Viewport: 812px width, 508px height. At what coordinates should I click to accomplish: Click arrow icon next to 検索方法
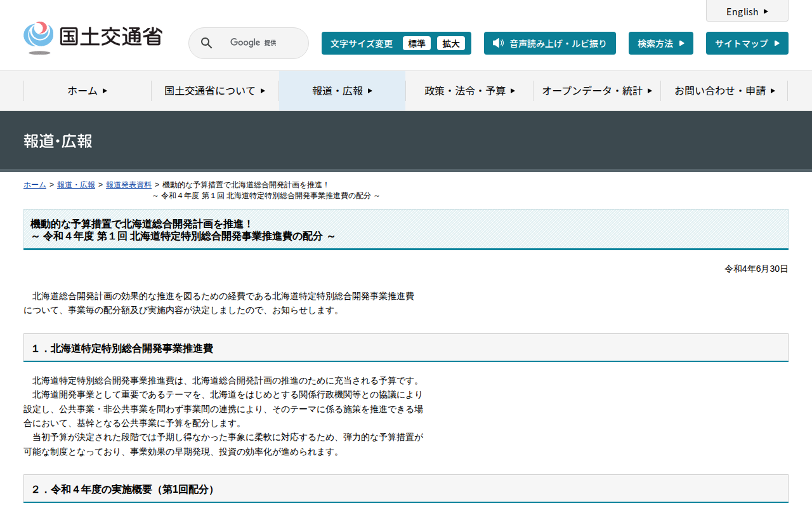tap(682, 43)
